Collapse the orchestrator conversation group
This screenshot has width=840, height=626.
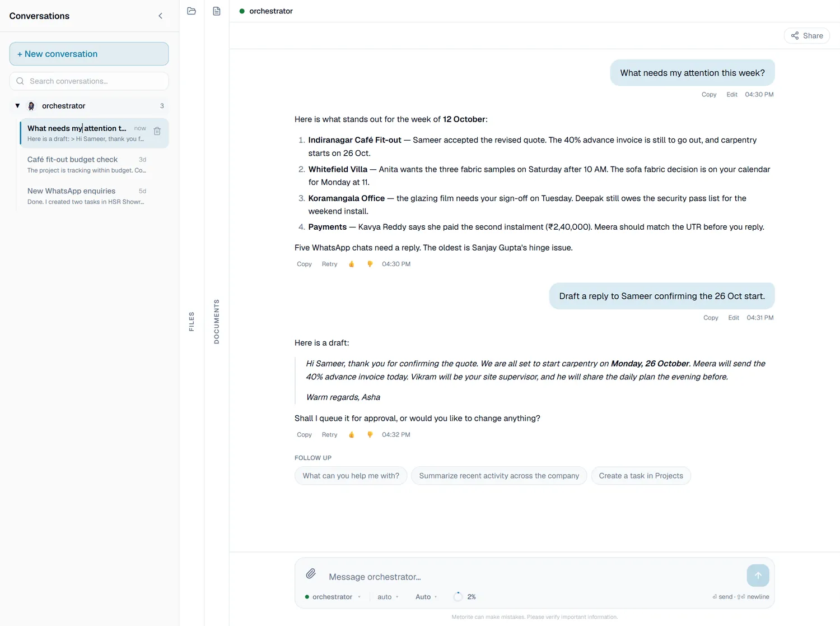coord(17,106)
